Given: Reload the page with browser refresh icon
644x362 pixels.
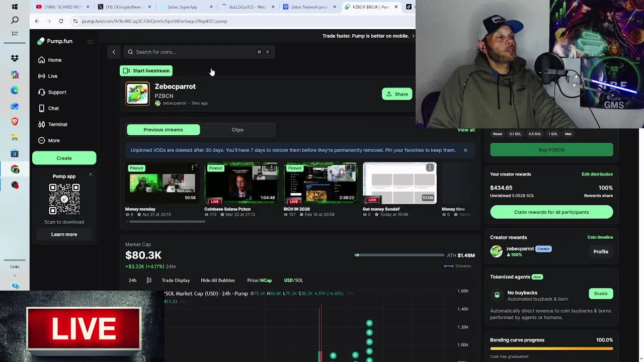Looking at the screenshot, I should tap(61, 21).
